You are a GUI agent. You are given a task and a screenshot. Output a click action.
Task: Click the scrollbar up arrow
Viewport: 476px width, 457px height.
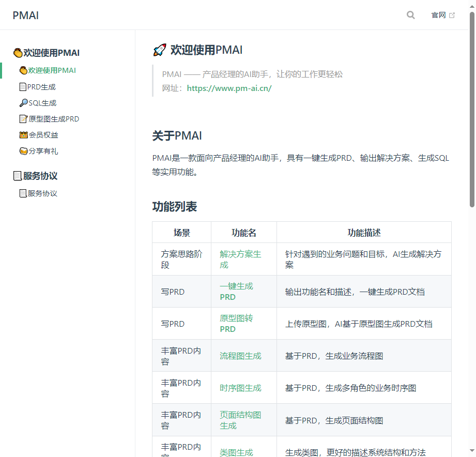472,6
